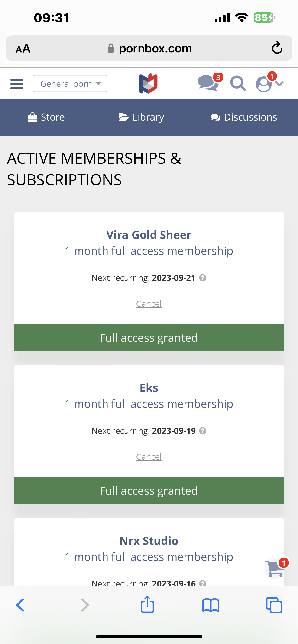Open the messages chat bubbles icon
The height and width of the screenshot is (644, 298).
(208, 83)
